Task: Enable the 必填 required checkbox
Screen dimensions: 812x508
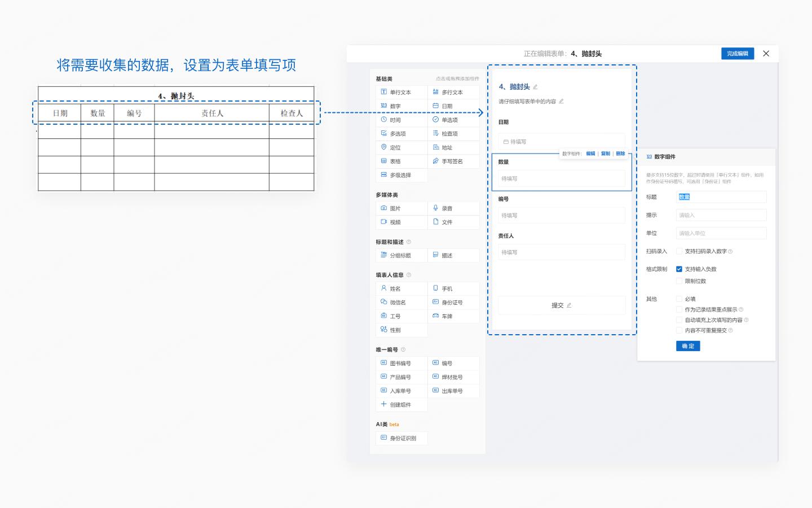Action: pyautogui.click(x=679, y=299)
